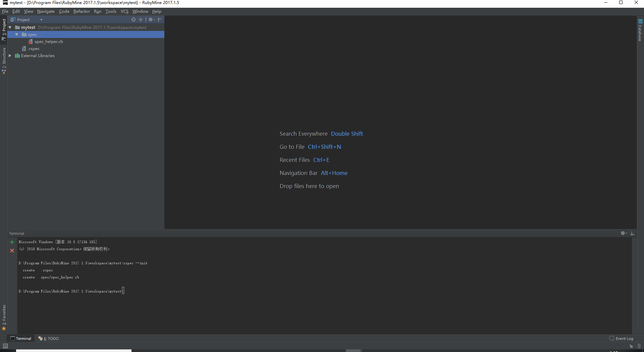The image size is (644, 352).
Task: Open the Structure side tab
Action: tap(4, 60)
